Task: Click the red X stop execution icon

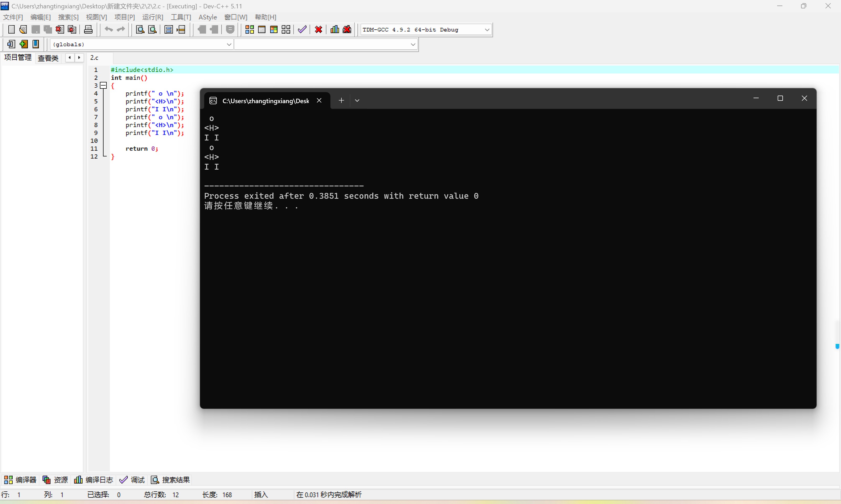Action: (x=318, y=30)
